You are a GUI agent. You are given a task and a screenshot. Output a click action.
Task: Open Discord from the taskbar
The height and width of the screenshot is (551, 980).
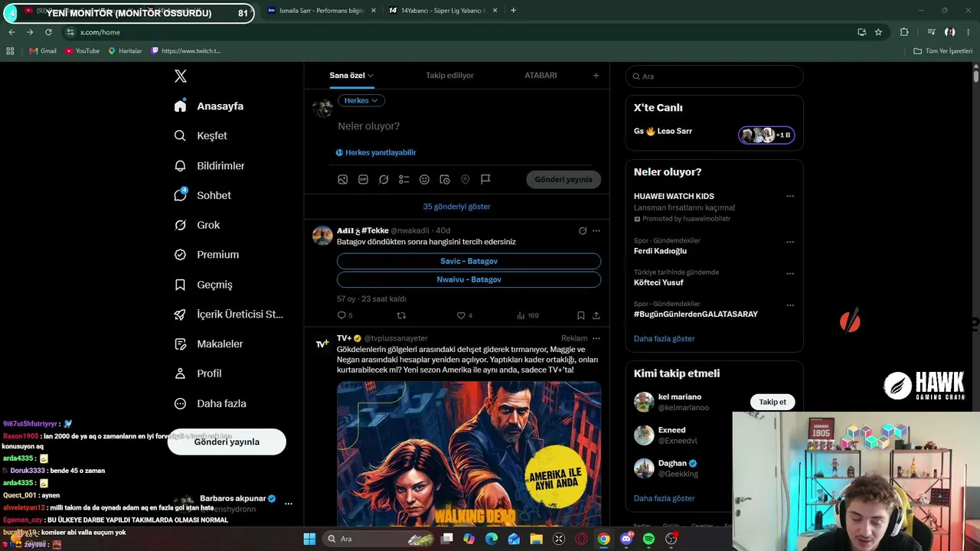pyautogui.click(x=626, y=539)
